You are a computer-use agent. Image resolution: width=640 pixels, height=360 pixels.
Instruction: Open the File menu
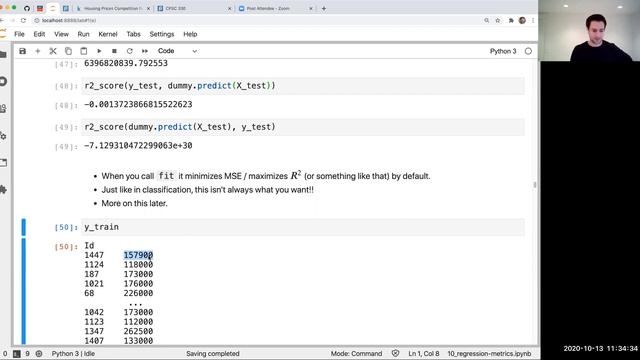[x=19, y=34]
